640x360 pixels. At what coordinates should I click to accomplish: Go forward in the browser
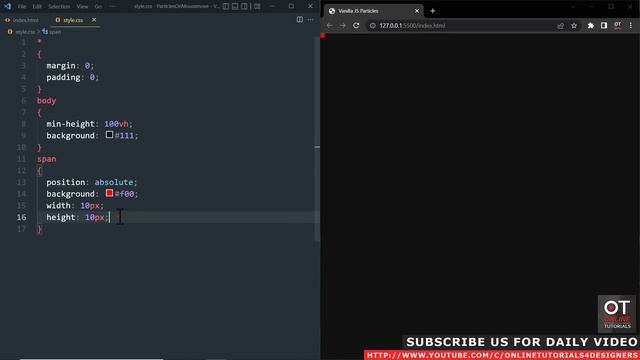tap(343, 25)
